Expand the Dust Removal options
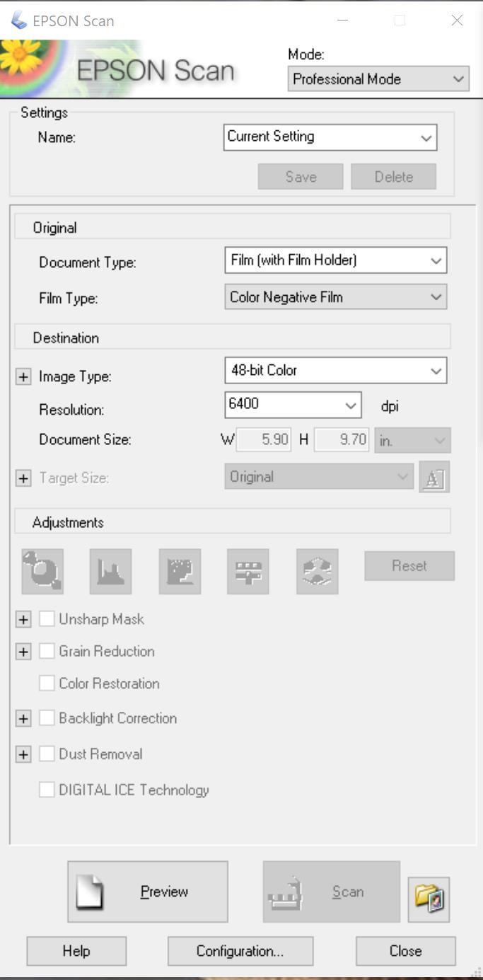The image size is (483, 980). 23,755
